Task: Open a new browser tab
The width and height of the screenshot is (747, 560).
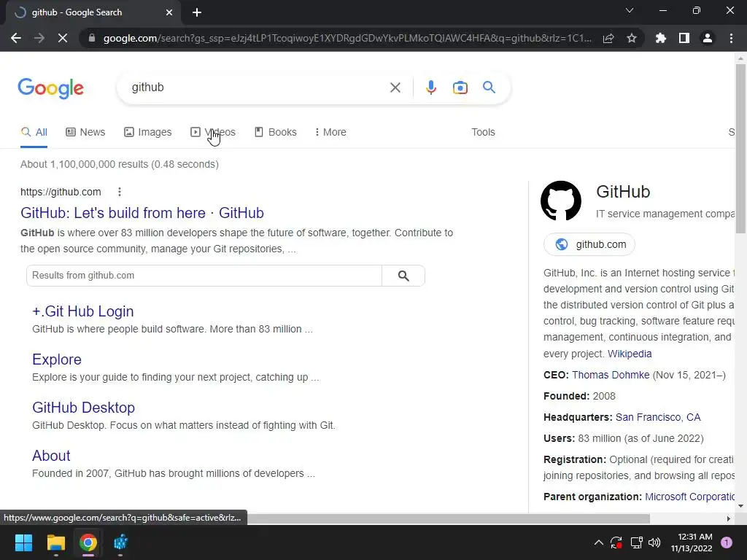Action: coord(197,12)
